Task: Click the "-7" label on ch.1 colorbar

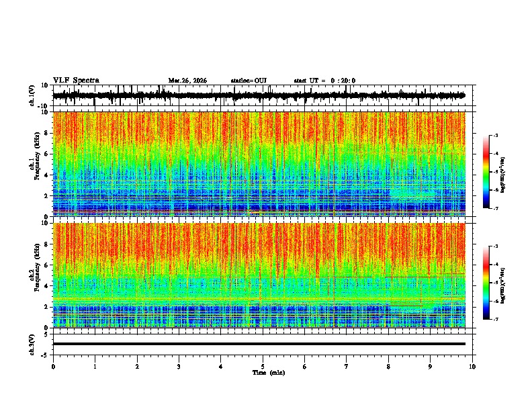Action: 496,208
